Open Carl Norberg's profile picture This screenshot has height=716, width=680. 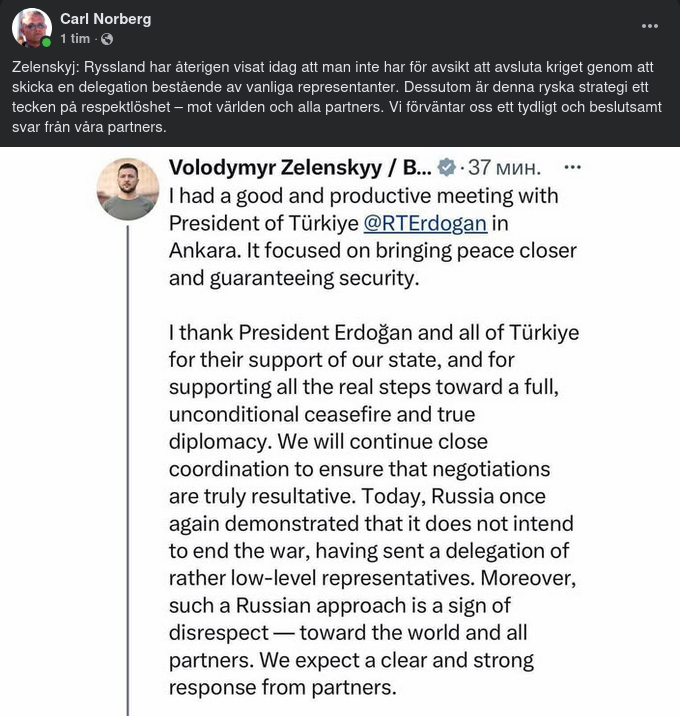(31, 28)
